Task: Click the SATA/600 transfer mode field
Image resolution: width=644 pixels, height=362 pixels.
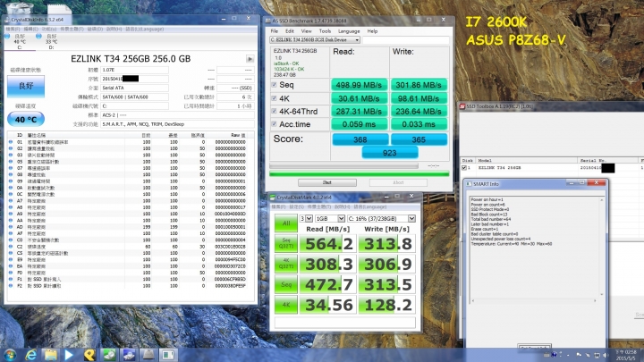Action: [x=135, y=97]
